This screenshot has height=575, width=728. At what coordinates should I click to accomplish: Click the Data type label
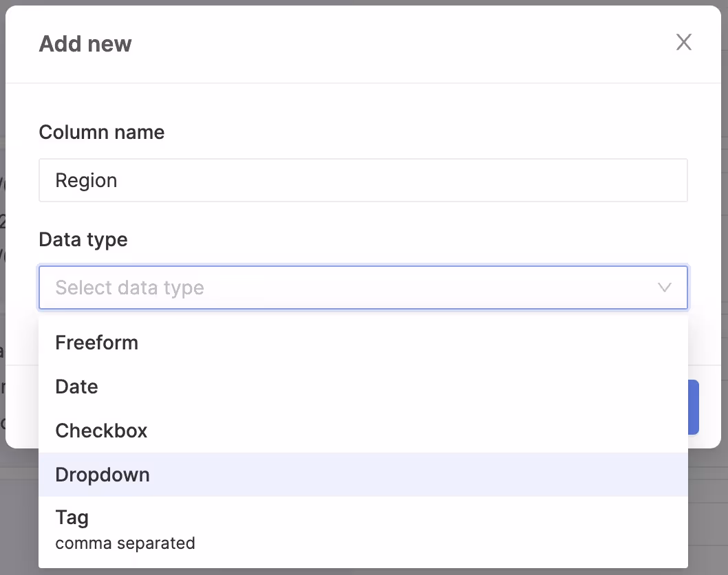tap(83, 239)
